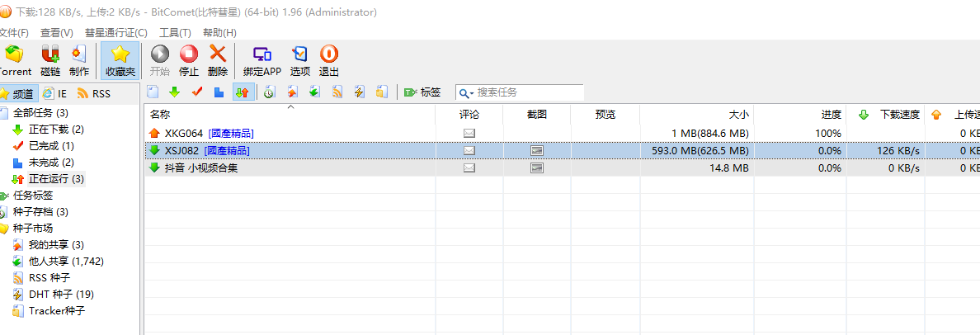Click the 标签 tags button
The width and height of the screenshot is (980, 335).
(422, 92)
